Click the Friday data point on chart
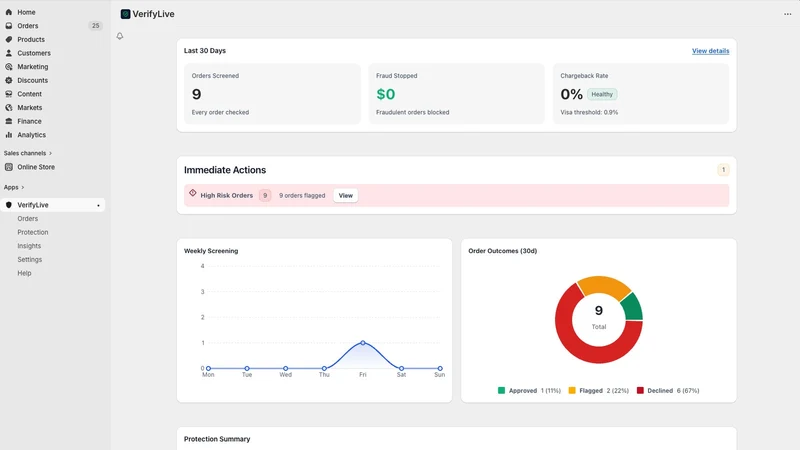Viewport: 800px width, 450px height. 363,343
